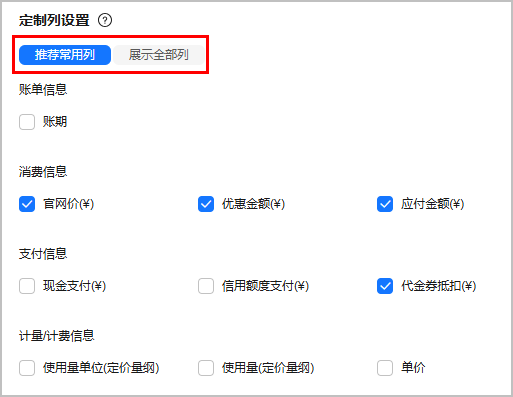Tick the 信用额度支付(¥) checkbox
513x397 pixels.
pyautogui.click(x=206, y=286)
